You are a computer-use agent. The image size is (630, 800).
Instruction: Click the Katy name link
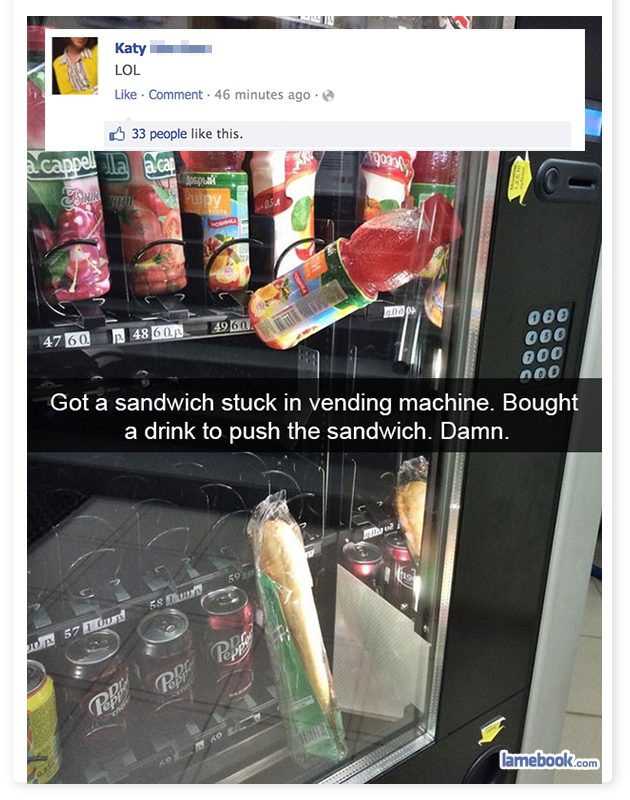click(130, 48)
